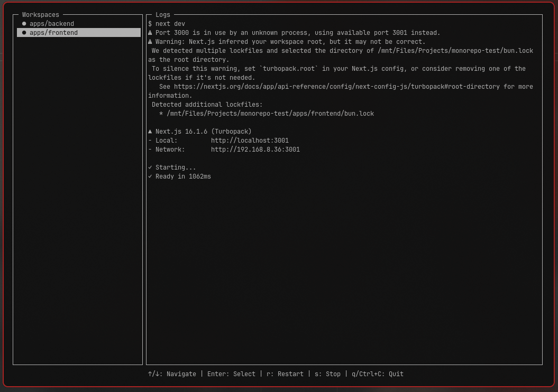The image size is (558, 392).
Task: Select the apps/frontend workspace
Action: 79,33
